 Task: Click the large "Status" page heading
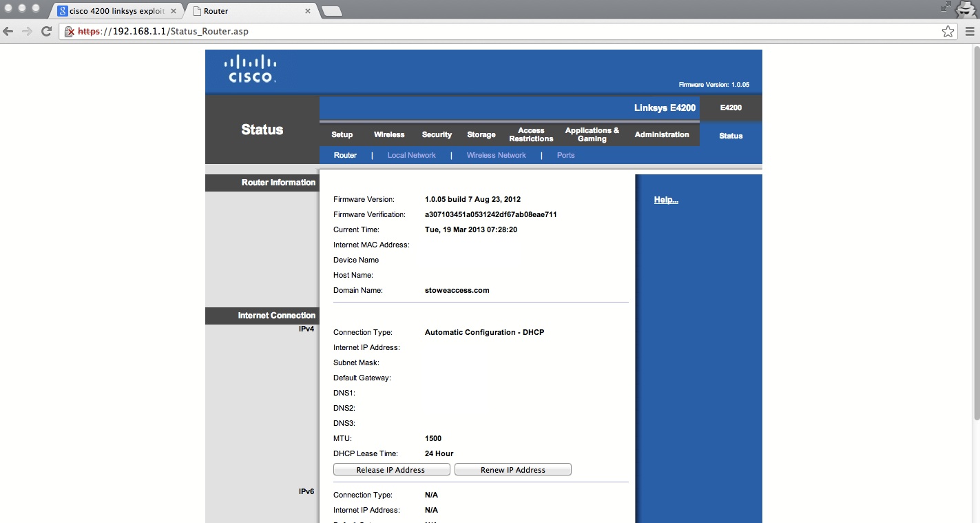[262, 130]
